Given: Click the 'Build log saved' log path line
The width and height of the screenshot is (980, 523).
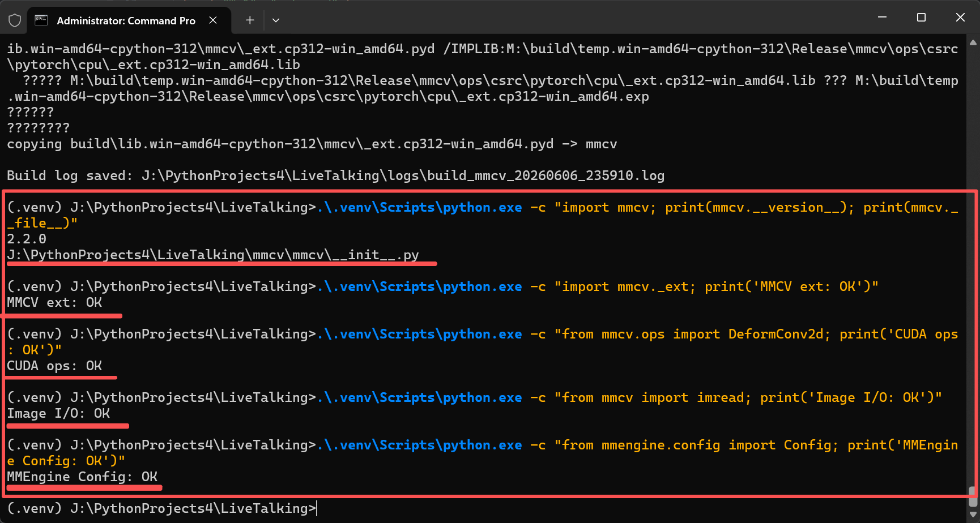Looking at the screenshot, I should [335, 175].
